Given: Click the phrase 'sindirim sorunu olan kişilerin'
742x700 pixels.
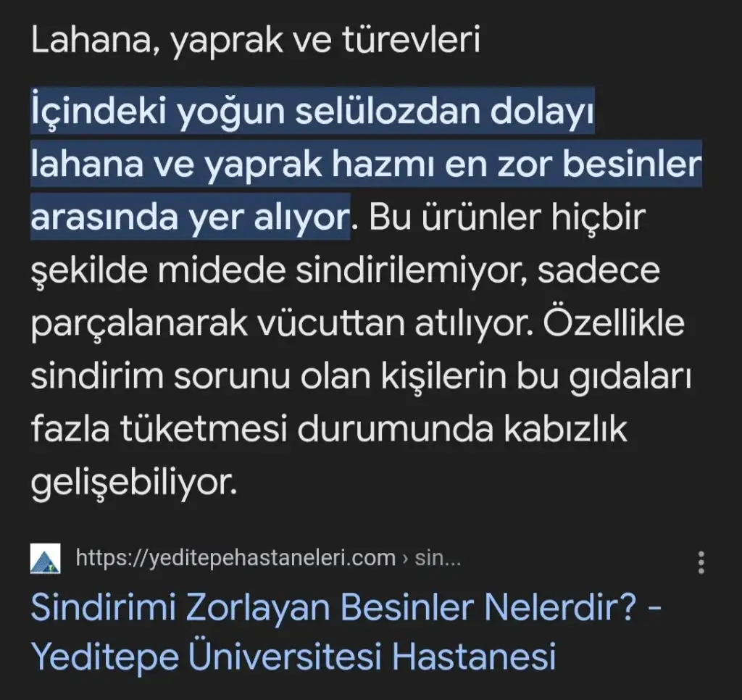Looking at the screenshot, I should [x=268, y=377].
